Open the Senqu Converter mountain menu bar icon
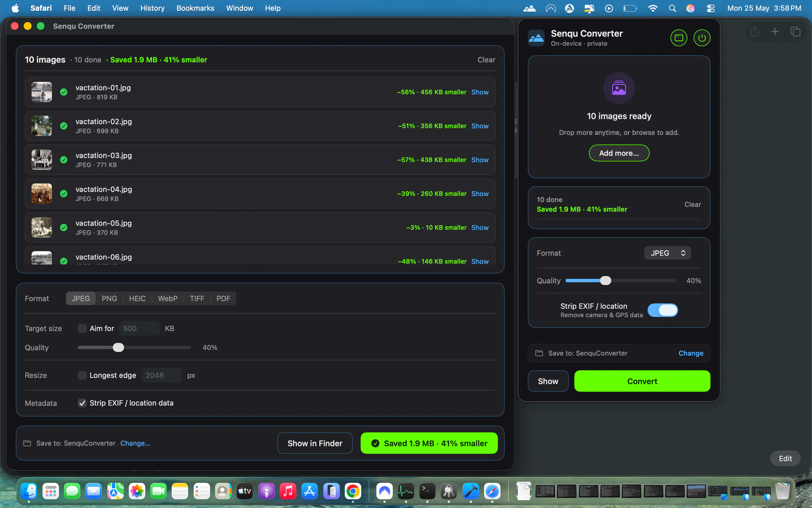The image size is (812, 508). tap(529, 8)
